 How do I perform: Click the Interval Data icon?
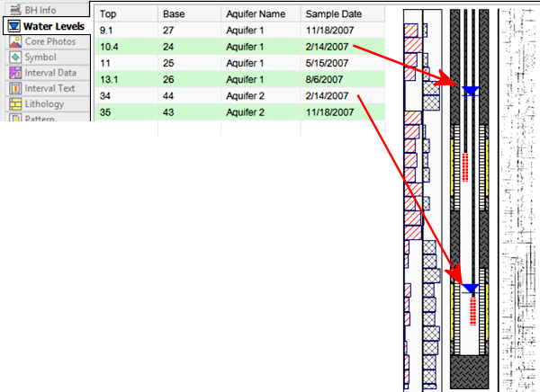15,73
